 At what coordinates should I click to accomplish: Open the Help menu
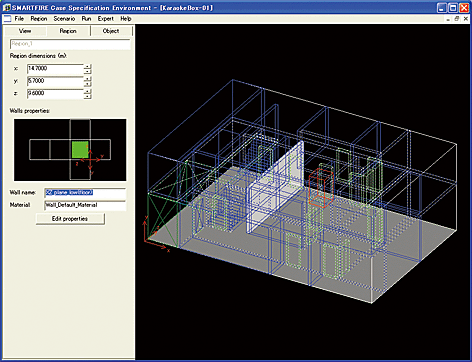point(126,19)
